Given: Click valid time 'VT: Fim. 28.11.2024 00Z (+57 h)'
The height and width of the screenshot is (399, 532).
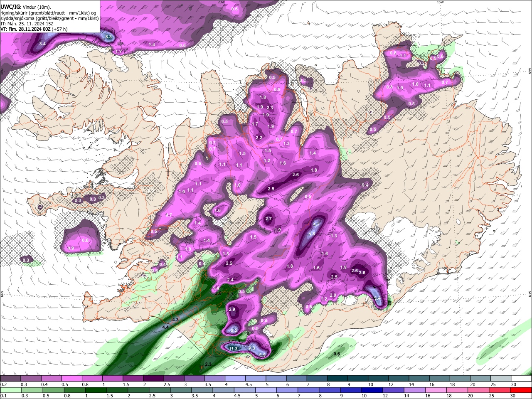Looking at the screenshot, I should pos(34,29).
